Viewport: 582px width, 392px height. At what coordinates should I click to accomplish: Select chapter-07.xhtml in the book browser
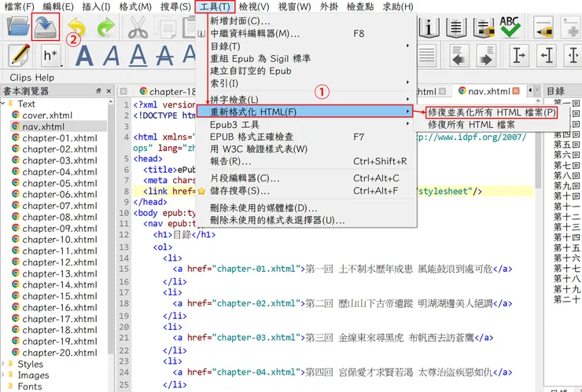tap(60, 206)
